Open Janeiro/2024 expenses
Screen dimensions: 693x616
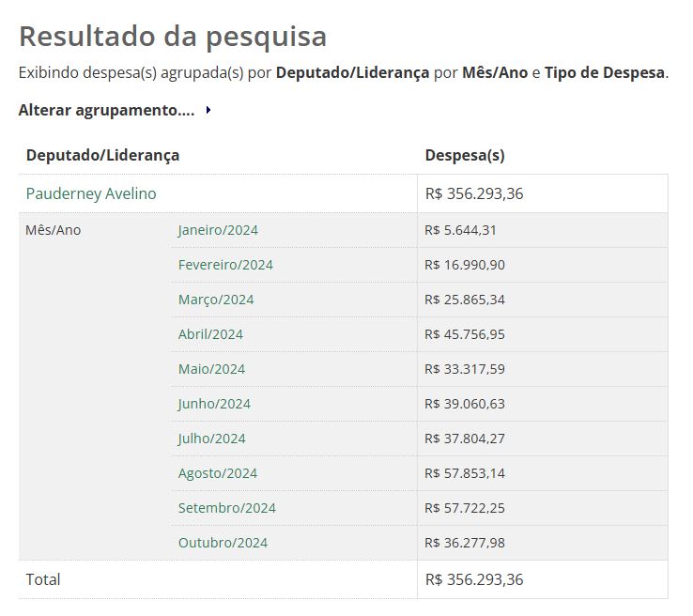coord(218,230)
